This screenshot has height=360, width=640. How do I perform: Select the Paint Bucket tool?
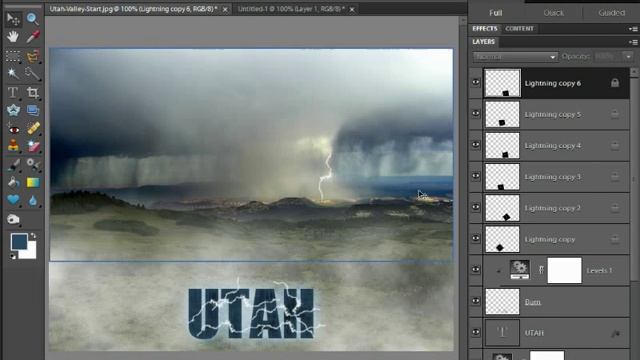point(13,182)
